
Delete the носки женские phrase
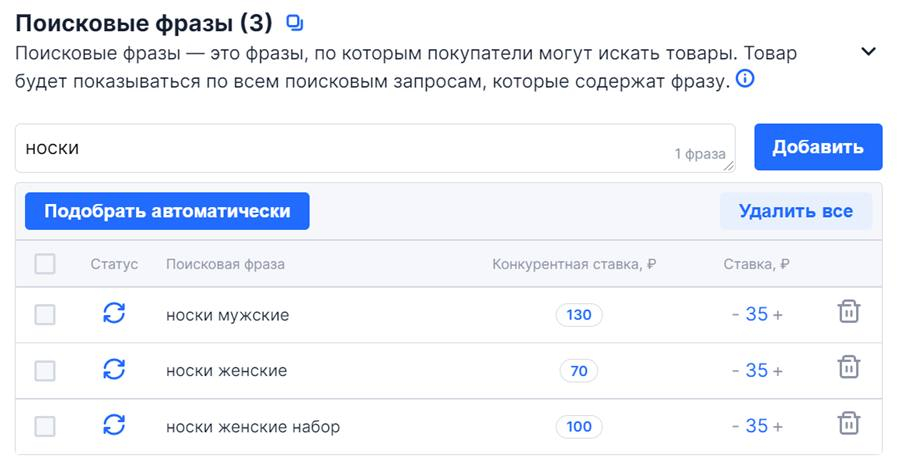coord(848,368)
